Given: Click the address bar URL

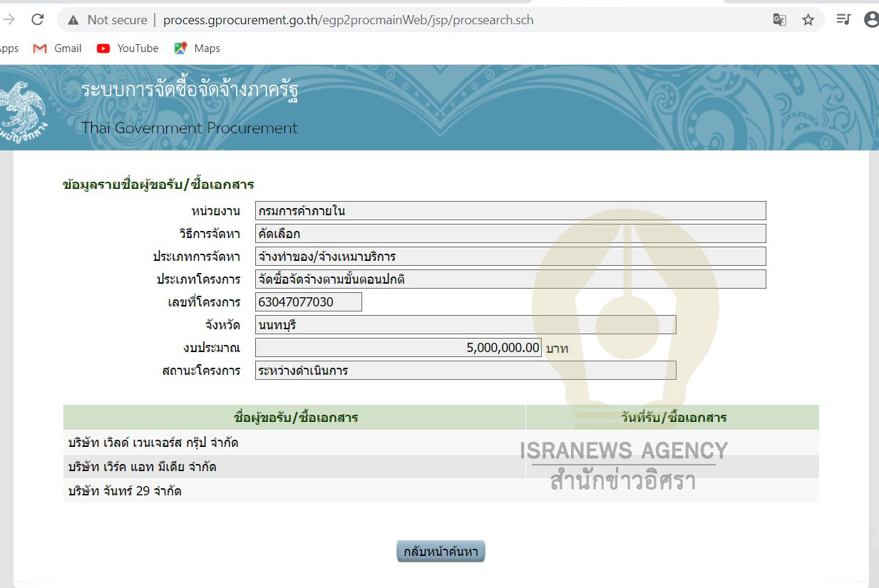Looking at the screenshot, I should click(348, 20).
